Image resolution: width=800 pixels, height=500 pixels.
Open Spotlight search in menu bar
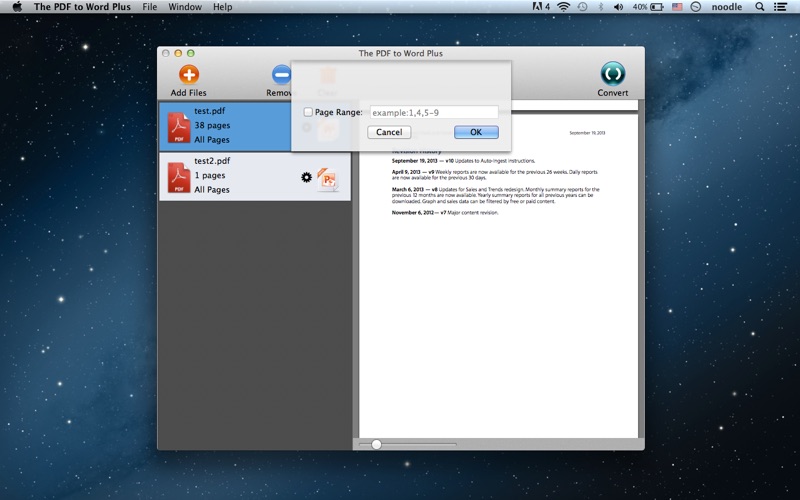760,7
